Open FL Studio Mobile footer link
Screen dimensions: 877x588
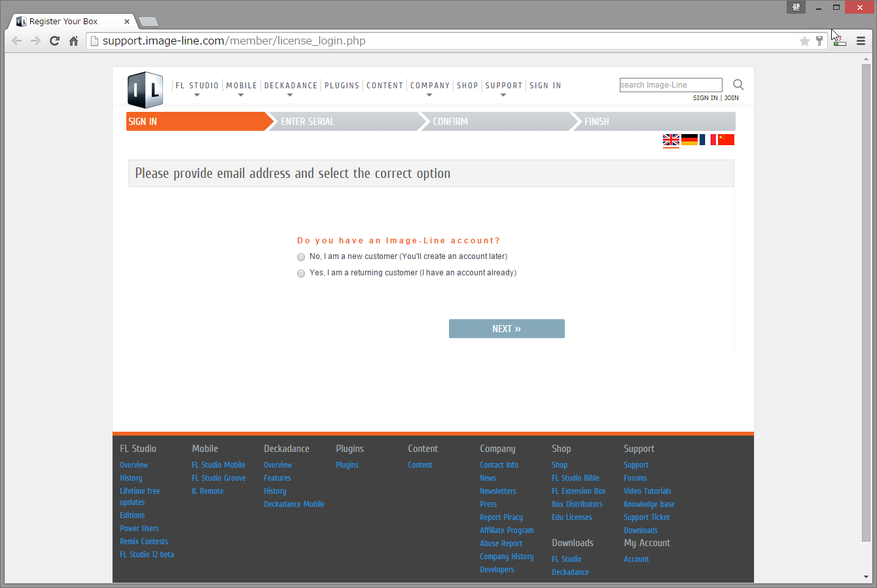(219, 465)
